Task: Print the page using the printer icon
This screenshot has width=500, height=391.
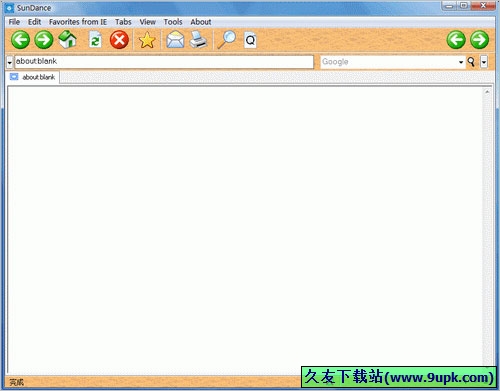Action: [199, 40]
